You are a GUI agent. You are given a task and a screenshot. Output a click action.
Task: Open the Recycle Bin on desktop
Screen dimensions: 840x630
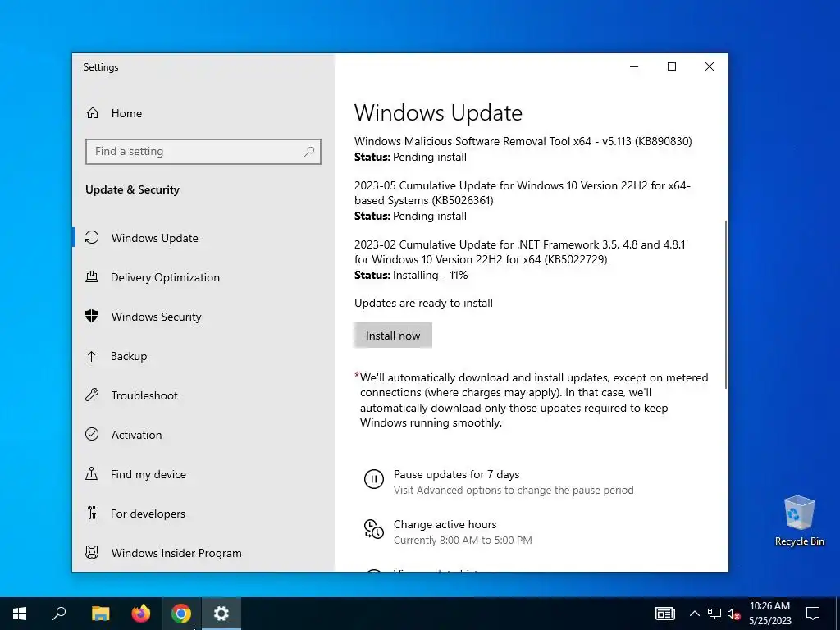point(799,521)
